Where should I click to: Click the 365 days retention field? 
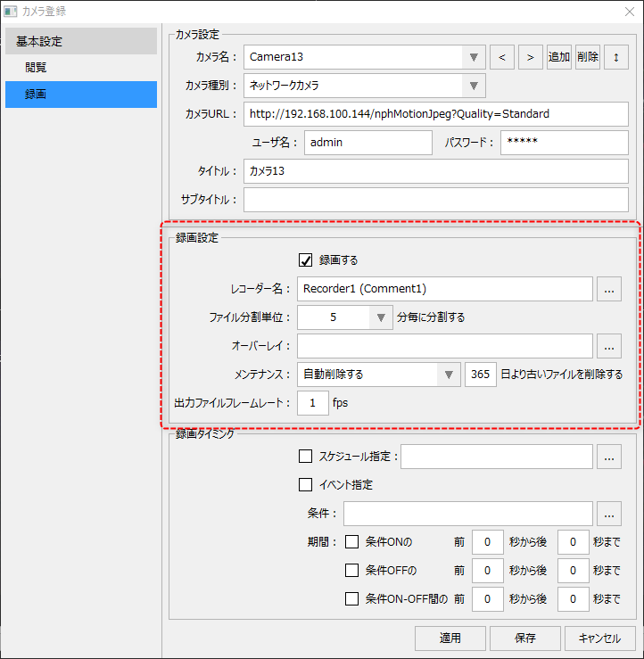[x=481, y=375]
